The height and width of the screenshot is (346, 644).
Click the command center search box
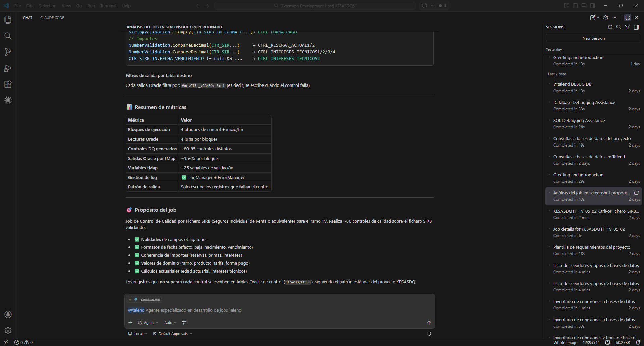[315, 6]
